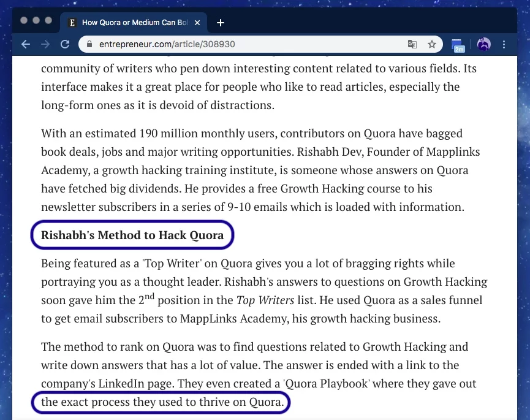The width and height of the screenshot is (530, 420).
Task: Reload the entrepreneur.com article page
Action: 65,44
